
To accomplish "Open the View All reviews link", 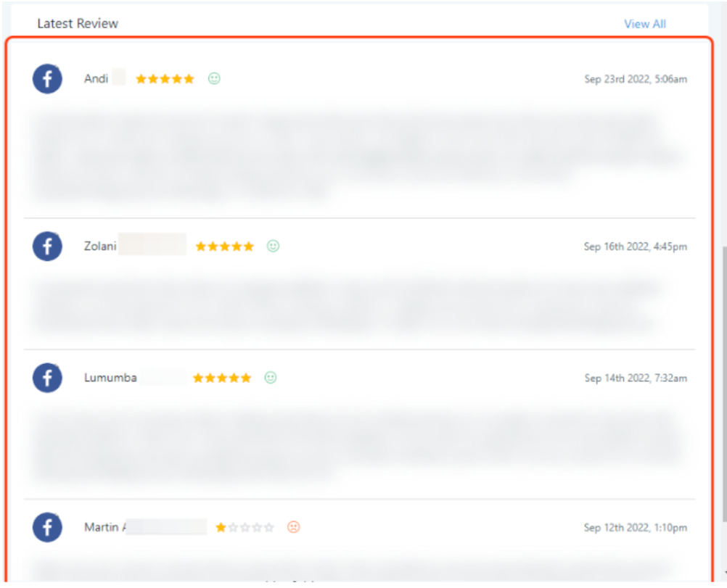I will [645, 24].
